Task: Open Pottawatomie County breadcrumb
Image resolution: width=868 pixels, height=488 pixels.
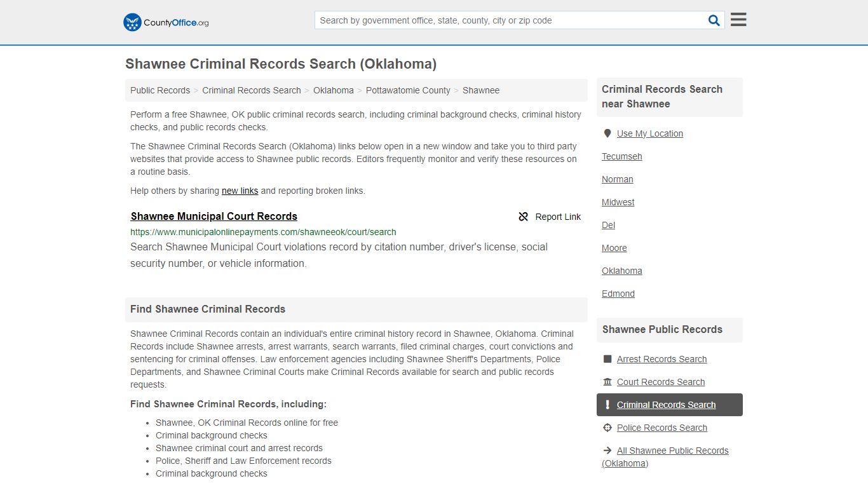Action: coord(408,90)
